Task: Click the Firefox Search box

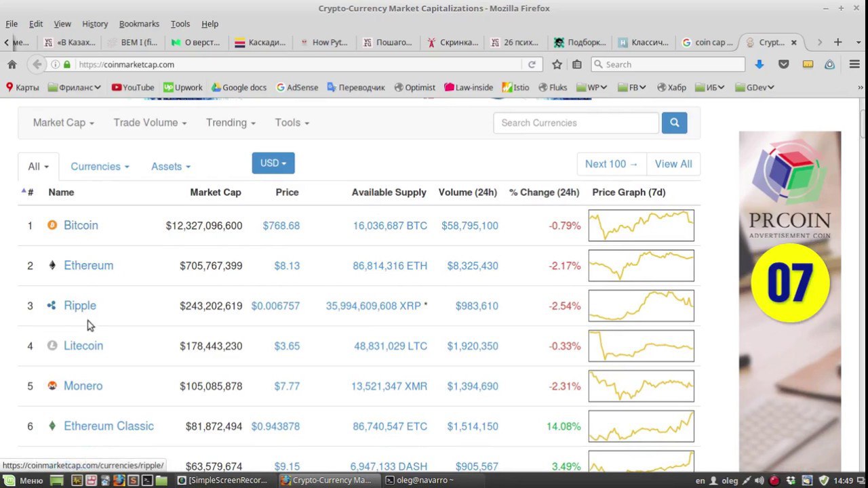Action: [x=668, y=64]
